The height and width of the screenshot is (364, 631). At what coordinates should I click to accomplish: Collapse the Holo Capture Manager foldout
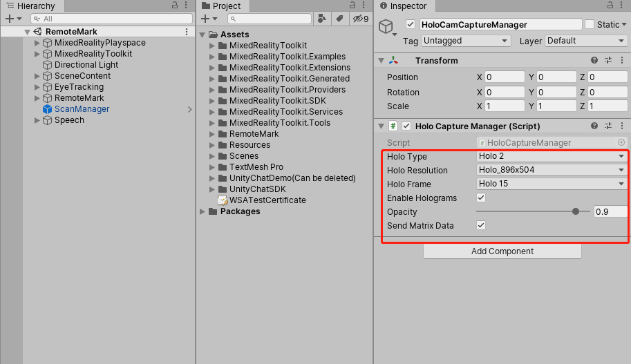pos(381,126)
